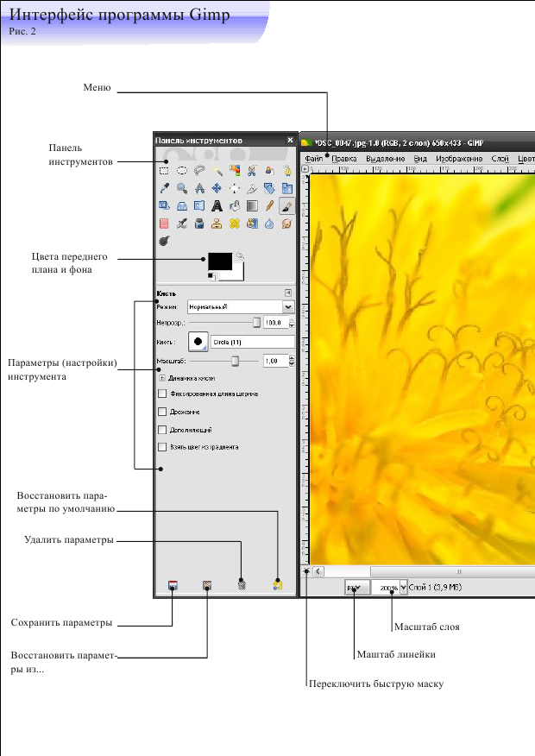Select the Fuzzy Select magic wand tool
The width and height of the screenshot is (535, 756).
click(218, 170)
